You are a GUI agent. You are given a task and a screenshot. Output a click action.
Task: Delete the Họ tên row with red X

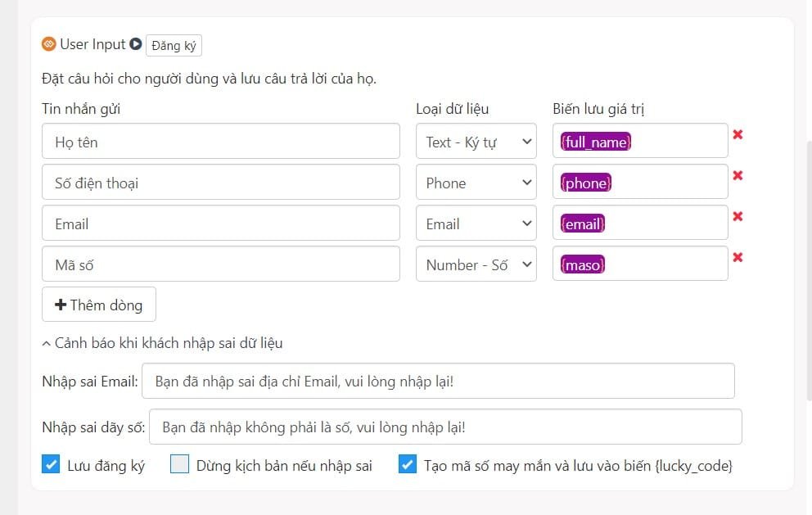click(x=738, y=134)
